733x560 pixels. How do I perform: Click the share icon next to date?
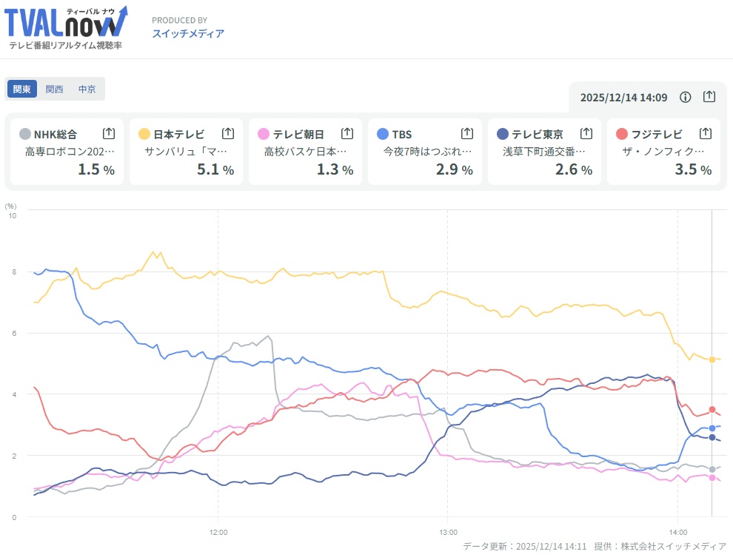click(709, 97)
